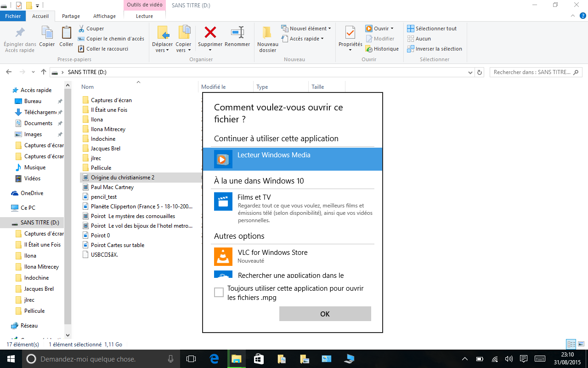Click Rechercher une application dans le Store
588x368 pixels.
pyautogui.click(x=293, y=275)
